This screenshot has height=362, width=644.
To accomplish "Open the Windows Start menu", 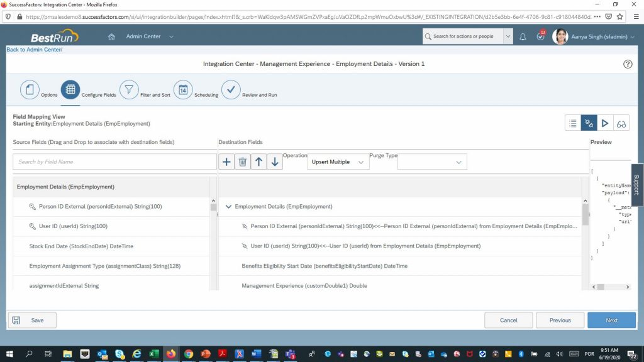I will [9, 354].
